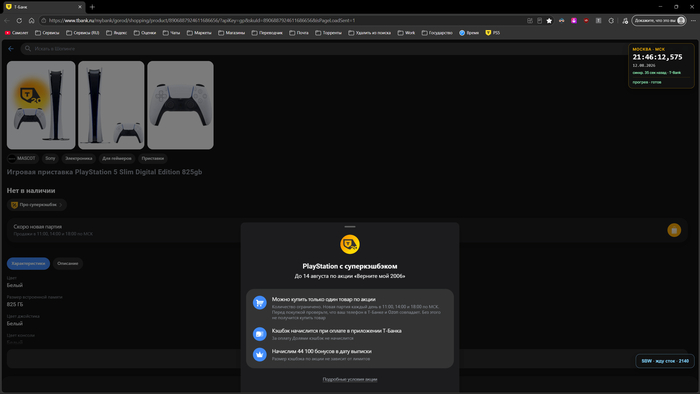Click the gray T extension icon in toolbar
700x394 pixels.
pos(599,21)
